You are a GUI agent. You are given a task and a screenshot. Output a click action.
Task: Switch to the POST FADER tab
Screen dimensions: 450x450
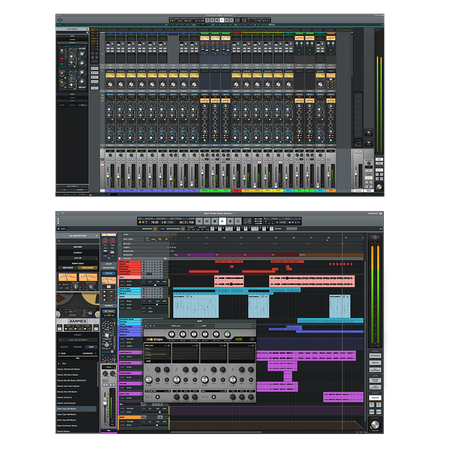click(88, 268)
